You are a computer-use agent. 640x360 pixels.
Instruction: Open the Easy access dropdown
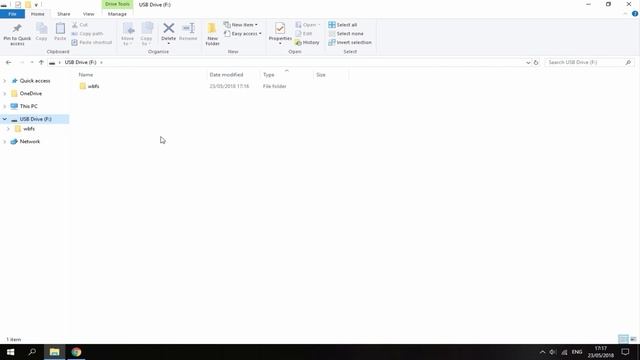pyautogui.click(x=243, y=34)
